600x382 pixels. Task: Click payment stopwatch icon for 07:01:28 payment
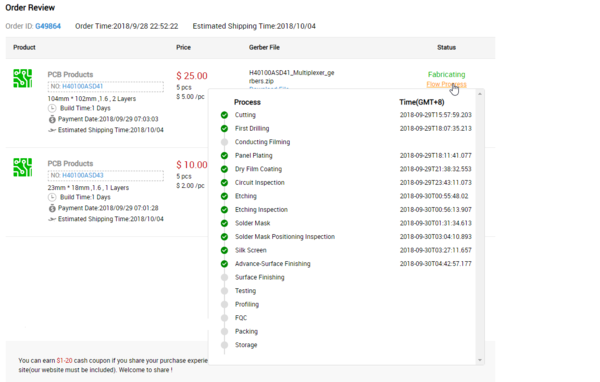click(52, 208)
